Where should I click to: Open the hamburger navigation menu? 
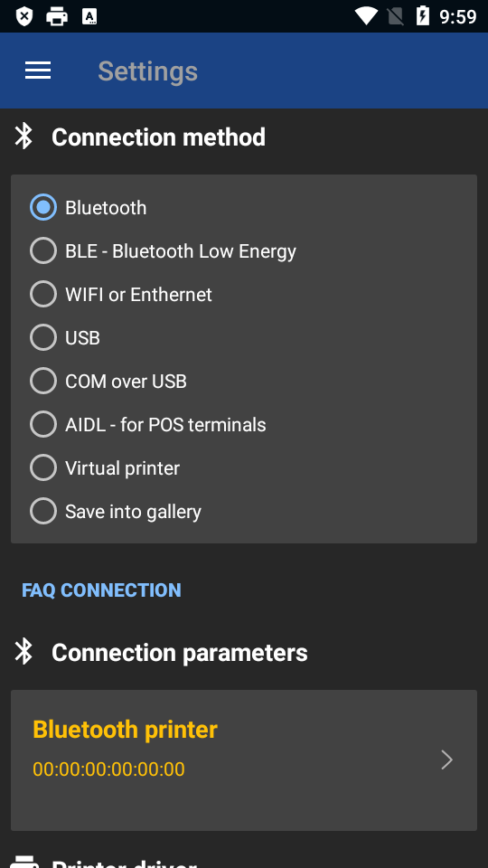38,71
